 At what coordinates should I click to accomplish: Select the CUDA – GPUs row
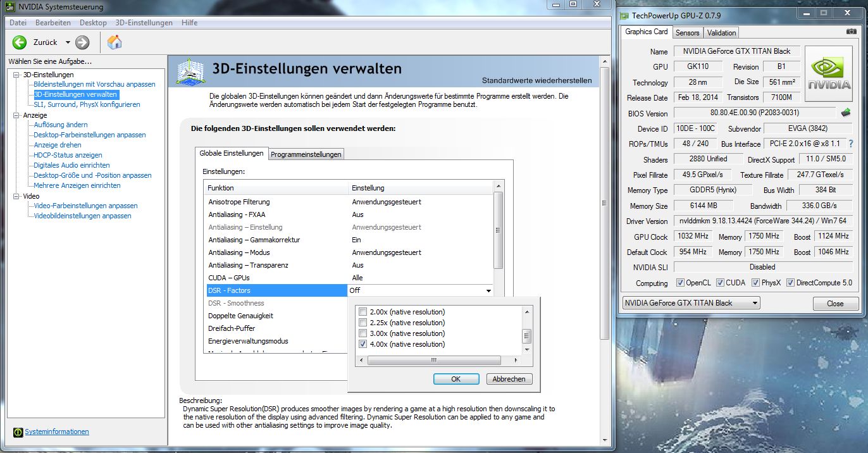[349, 278]
